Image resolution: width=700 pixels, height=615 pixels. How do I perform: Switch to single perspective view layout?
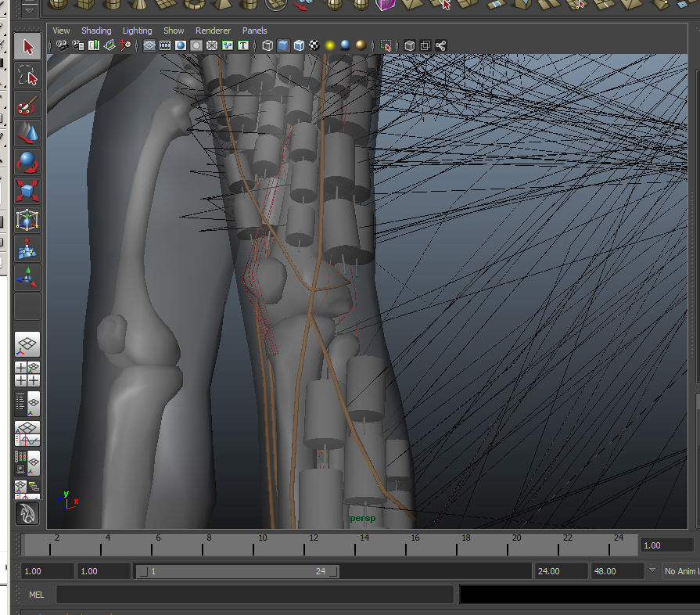pos(28,343)
